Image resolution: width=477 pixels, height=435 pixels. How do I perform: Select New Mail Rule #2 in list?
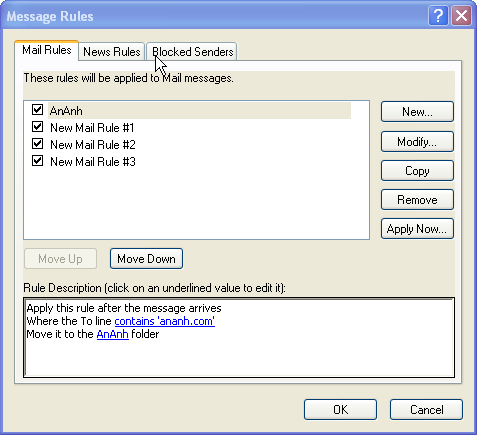pyautogui.click(x=93, y=145)
